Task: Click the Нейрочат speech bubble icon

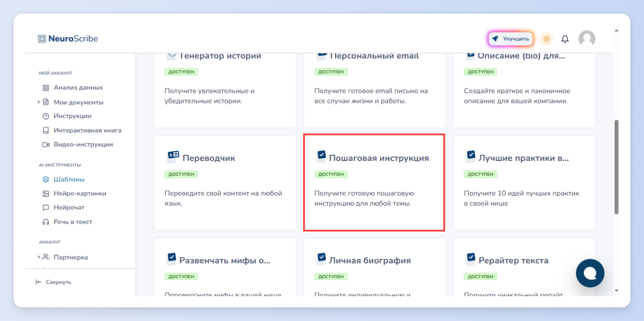Action: 46,207
